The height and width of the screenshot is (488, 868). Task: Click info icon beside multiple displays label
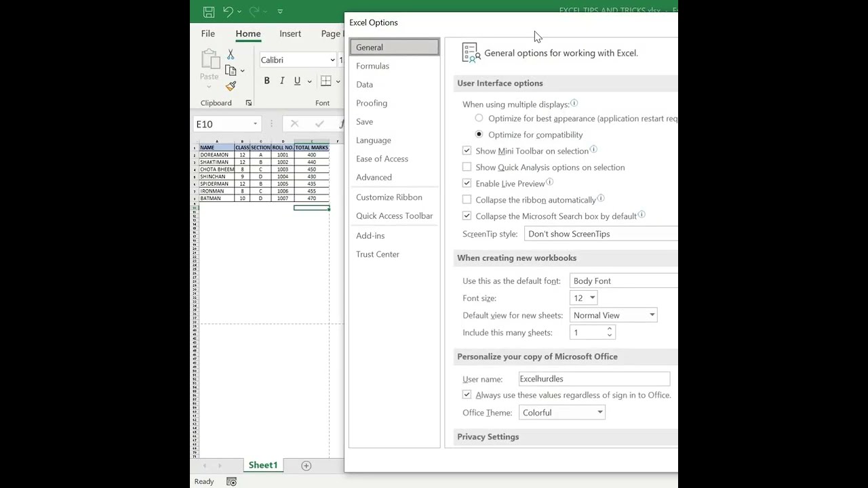[574, 103]
